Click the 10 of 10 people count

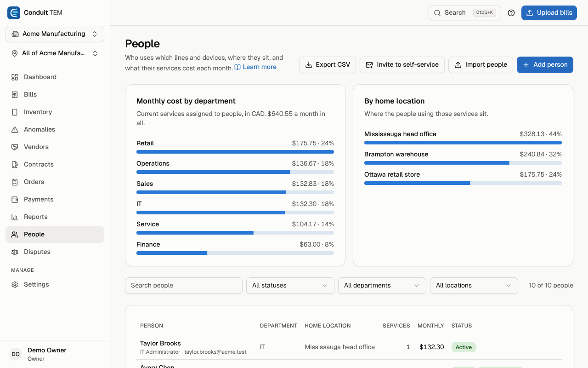[x=551, y=286]
